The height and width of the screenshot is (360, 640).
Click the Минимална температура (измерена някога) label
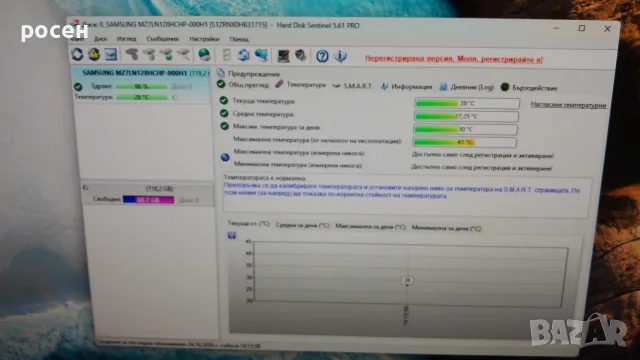[298, 165]
